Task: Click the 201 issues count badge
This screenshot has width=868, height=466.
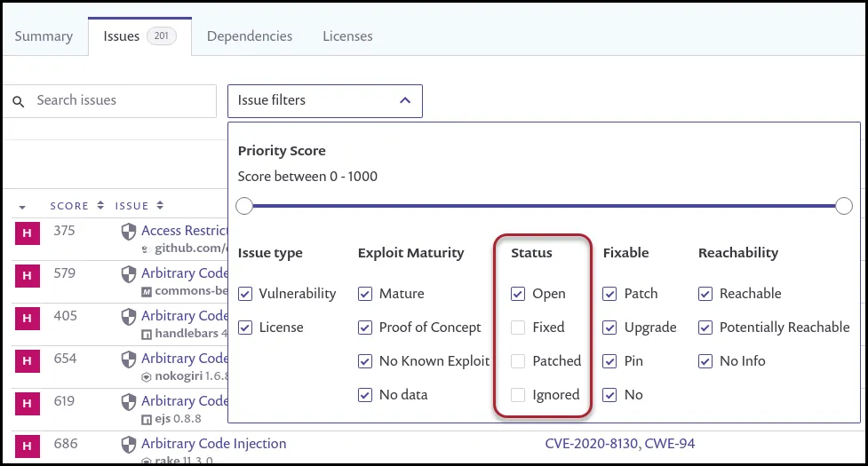Action: tap(161, 36)
